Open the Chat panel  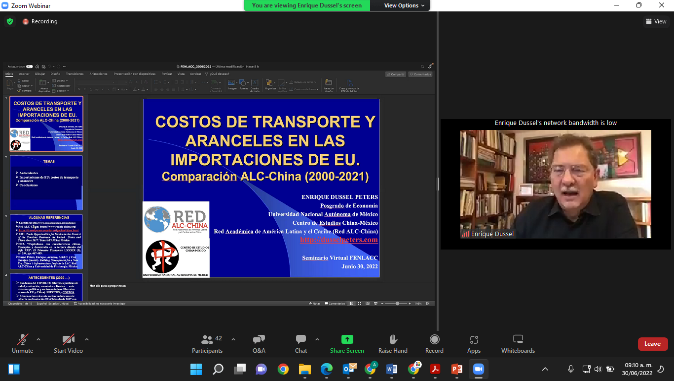[x=301, y=344]
